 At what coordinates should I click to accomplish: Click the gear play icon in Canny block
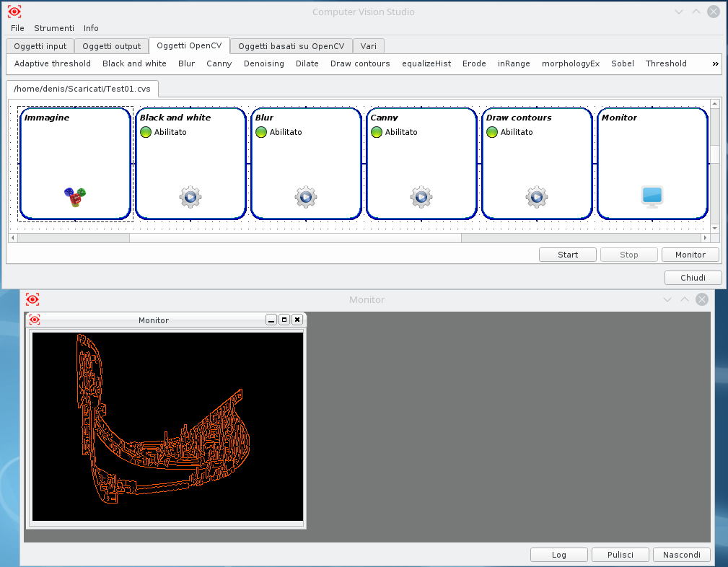click(x=421, y=197)
